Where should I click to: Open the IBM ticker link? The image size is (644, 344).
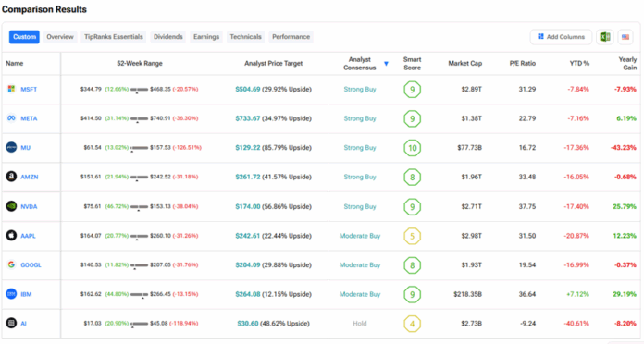pos(26,294)
